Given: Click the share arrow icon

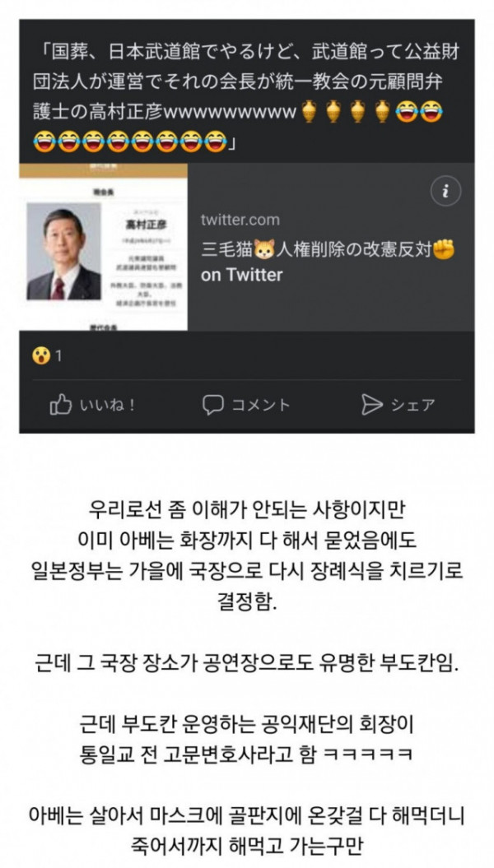Looking at the screenshot, I should [x=372, y=405].
